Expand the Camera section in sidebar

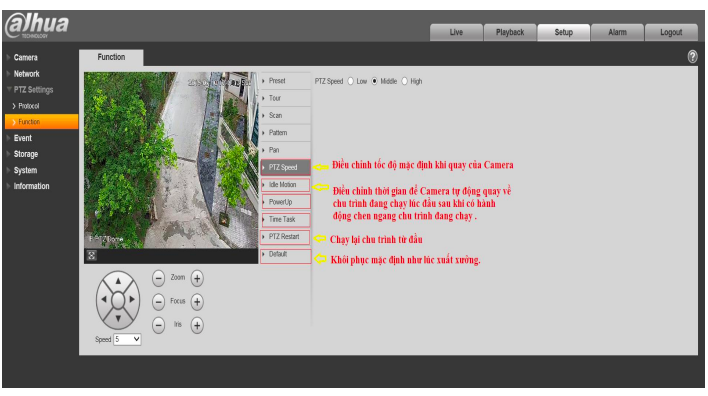point(26,57)
